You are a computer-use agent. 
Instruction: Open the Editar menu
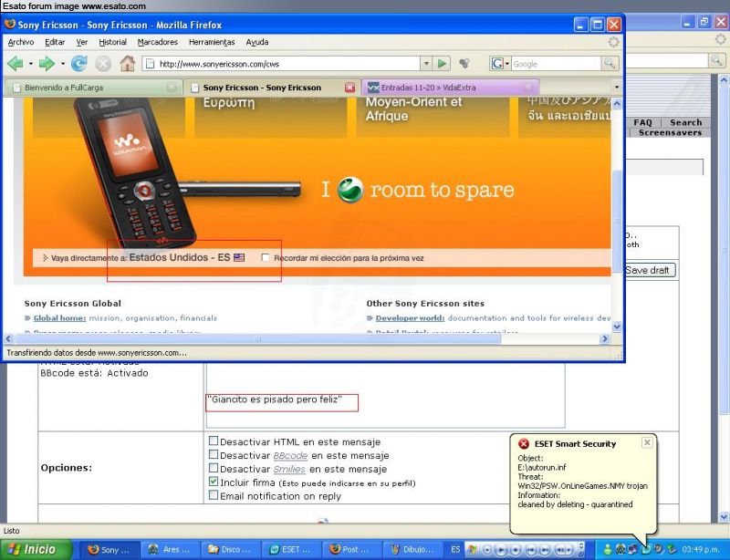tap(55, 42)
